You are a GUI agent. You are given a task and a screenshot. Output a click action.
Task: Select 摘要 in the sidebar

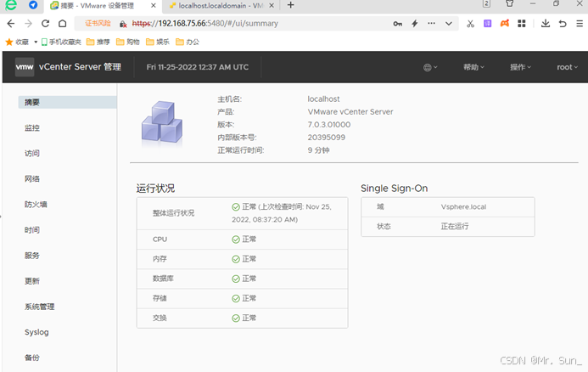68,102
